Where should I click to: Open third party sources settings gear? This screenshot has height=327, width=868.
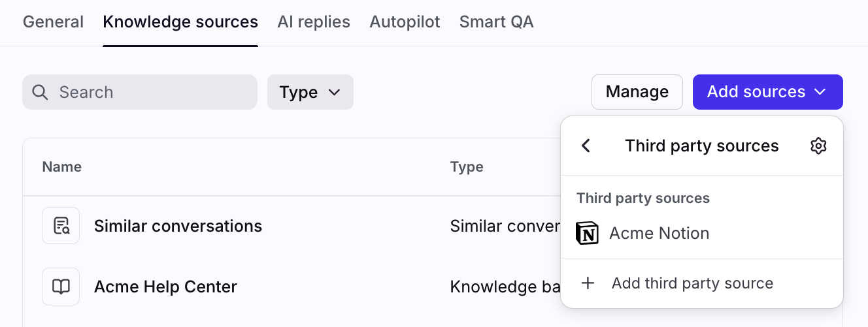click(818, 146)
